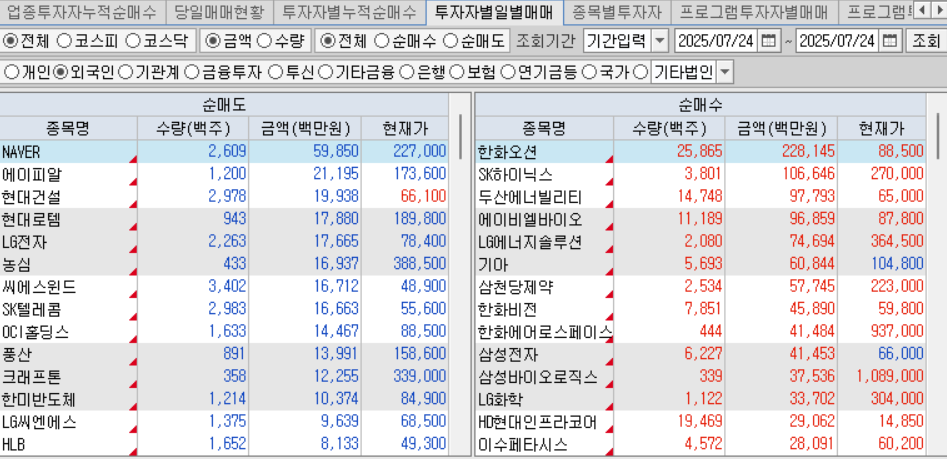Select 농심 stock name
The width and height of the screenshot is (947, 459).
16,265
